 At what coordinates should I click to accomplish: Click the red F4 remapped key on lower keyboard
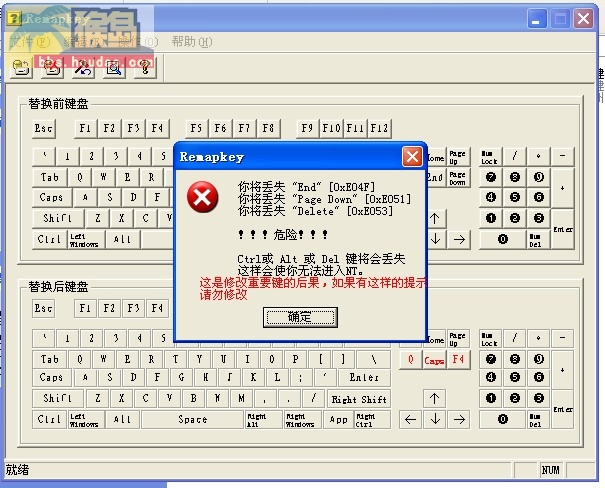[458, 360]
